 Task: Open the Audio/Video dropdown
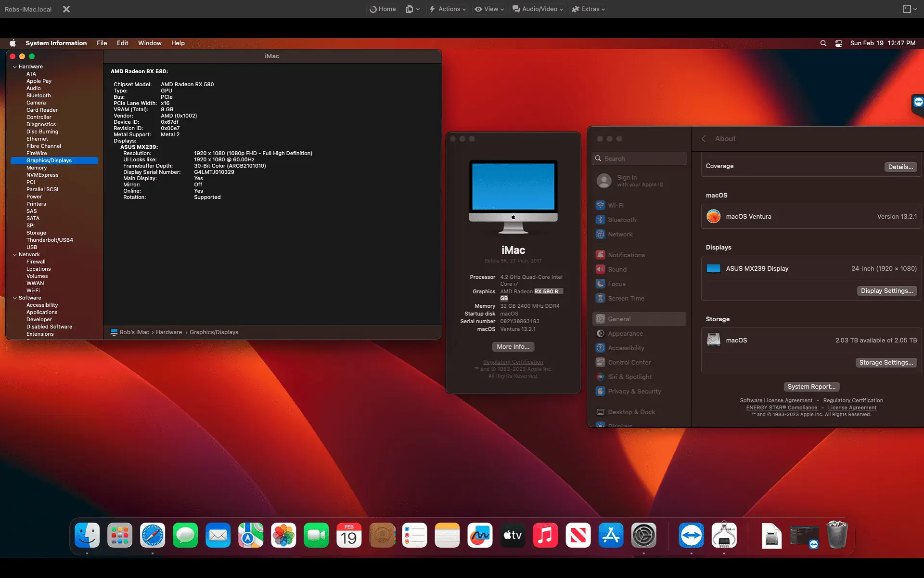pos(538,9)
